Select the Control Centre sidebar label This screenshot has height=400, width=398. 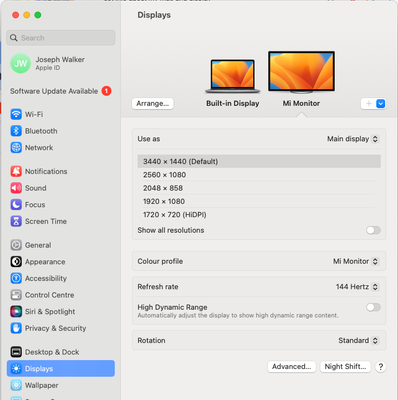click(50, 295)
